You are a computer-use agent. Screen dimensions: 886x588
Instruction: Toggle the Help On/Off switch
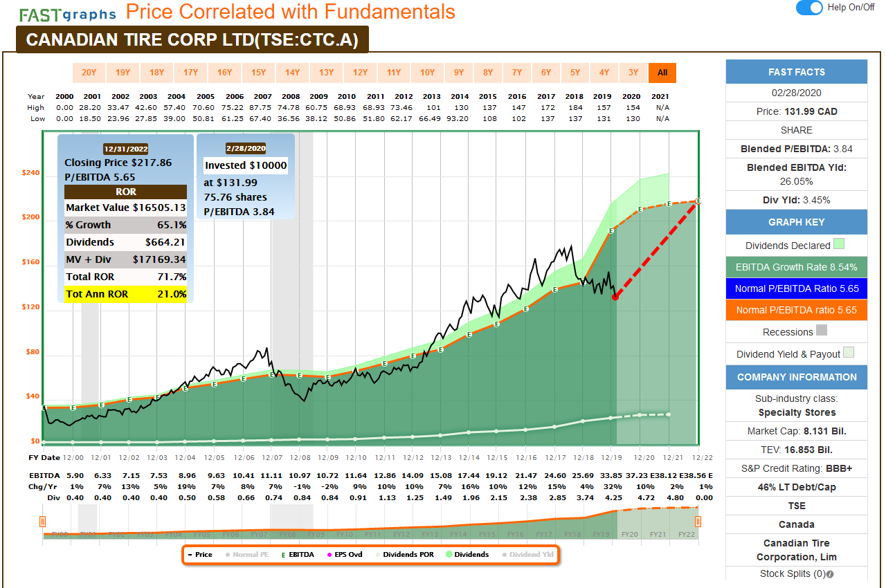pos(809,8)
